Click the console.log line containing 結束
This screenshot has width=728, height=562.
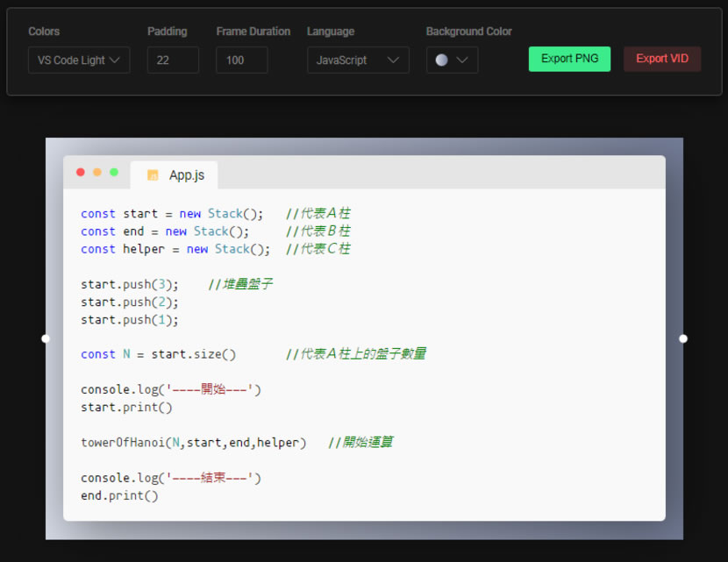pos(171,478)
